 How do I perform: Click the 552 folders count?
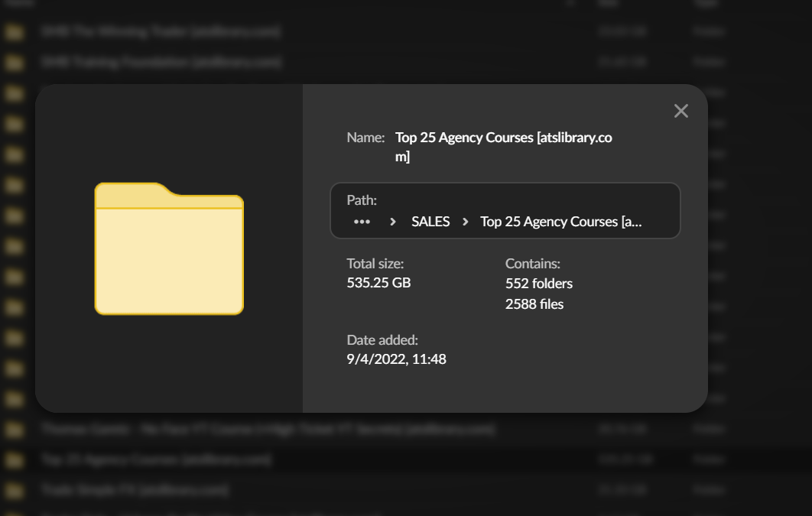(538, 284)
